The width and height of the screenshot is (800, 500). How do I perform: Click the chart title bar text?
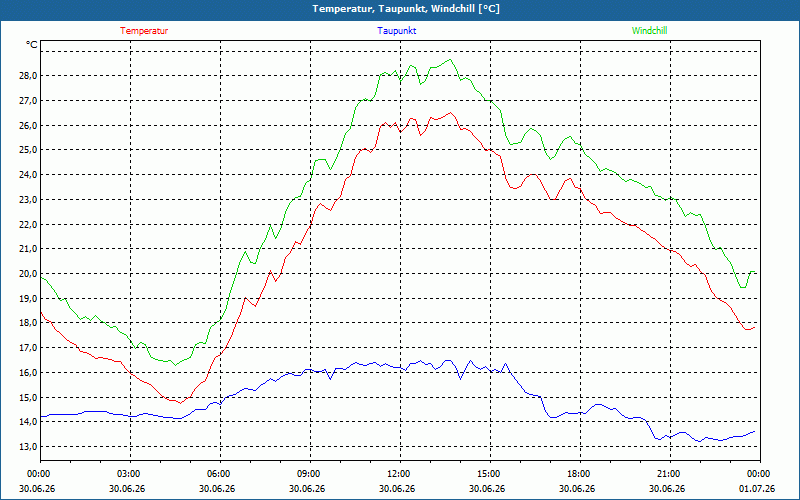click(406, 9)
